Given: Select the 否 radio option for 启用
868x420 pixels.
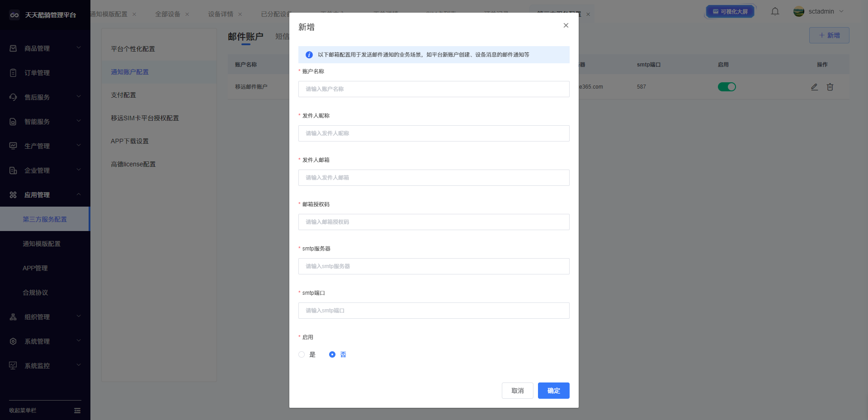Looking at the screenshot, I should click(332, 354).
